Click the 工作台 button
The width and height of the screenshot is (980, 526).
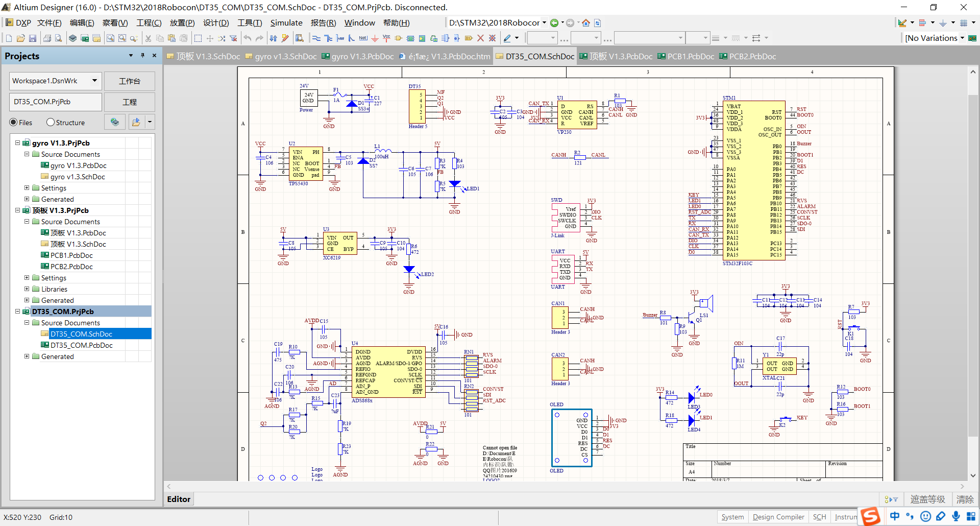130,81
